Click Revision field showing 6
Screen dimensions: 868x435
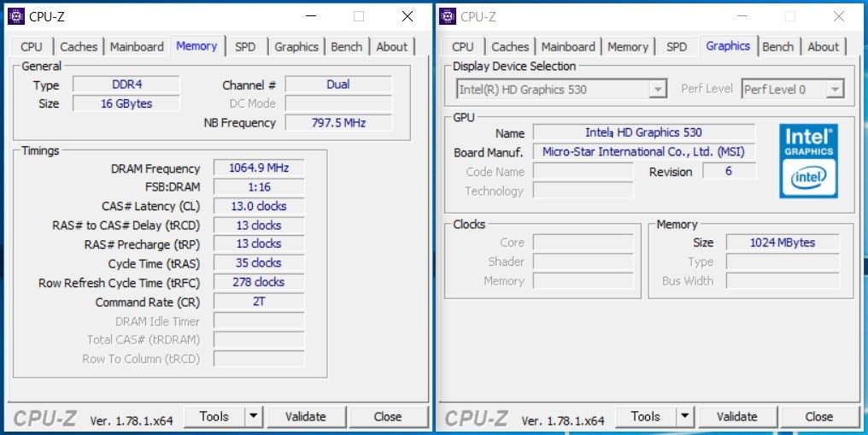(729, 171)
